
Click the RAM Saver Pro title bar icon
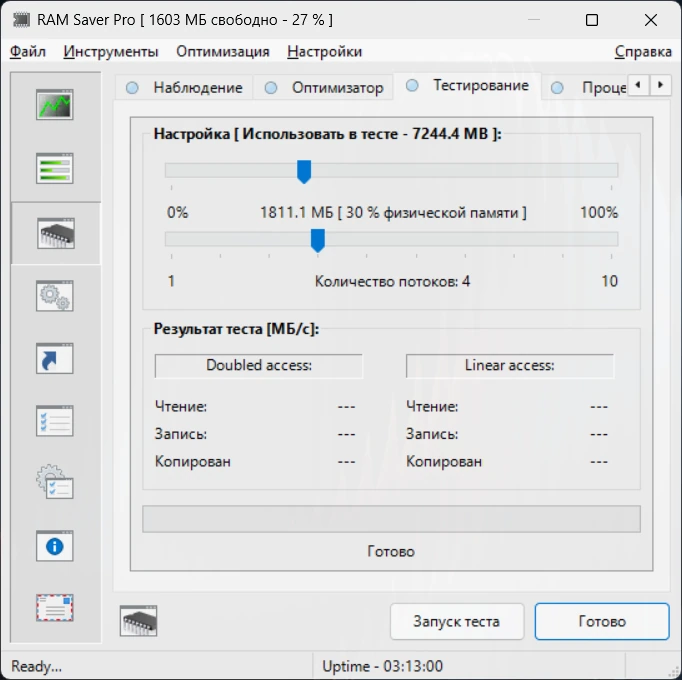pyautogui.click(x=21, y=20)
